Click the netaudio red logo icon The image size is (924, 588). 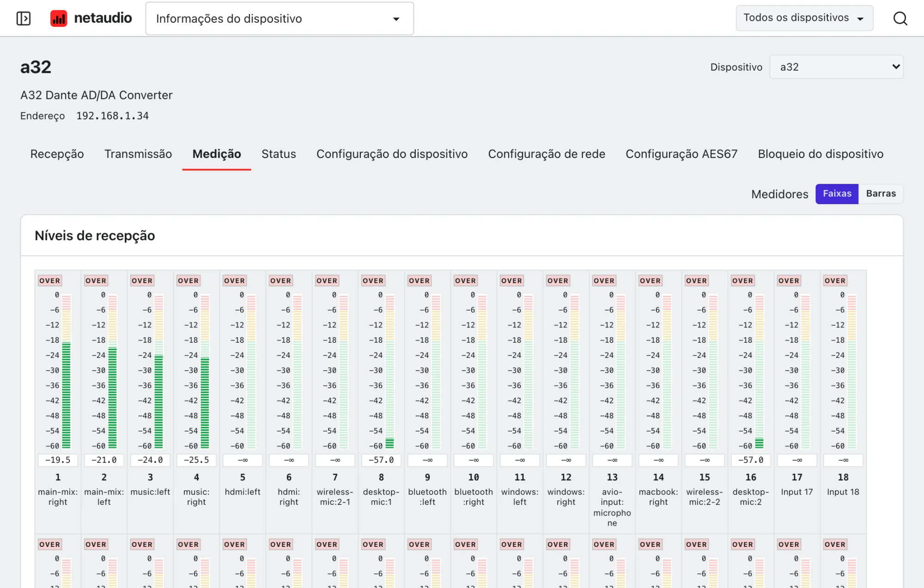[x=59, y=18]
